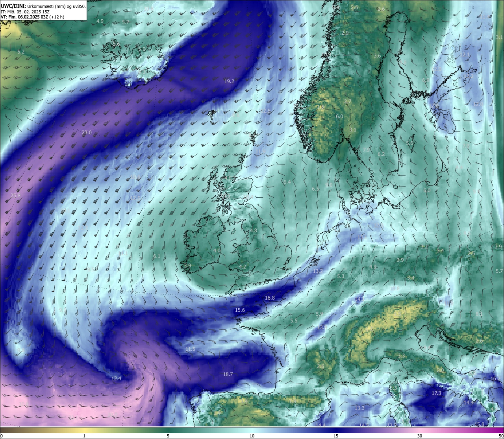Click the 5.5 value over northern France
This screenshot has width=504, height=439.
coord(294,320)
